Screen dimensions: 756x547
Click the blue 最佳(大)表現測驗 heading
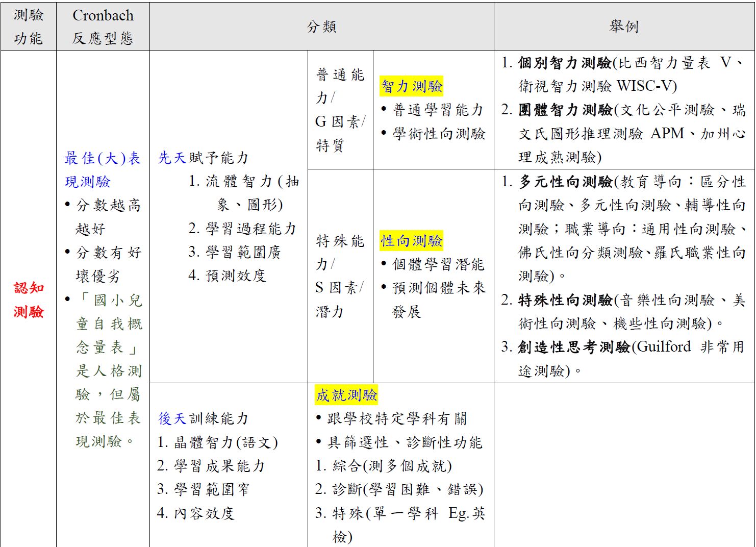tap(102, 169)
